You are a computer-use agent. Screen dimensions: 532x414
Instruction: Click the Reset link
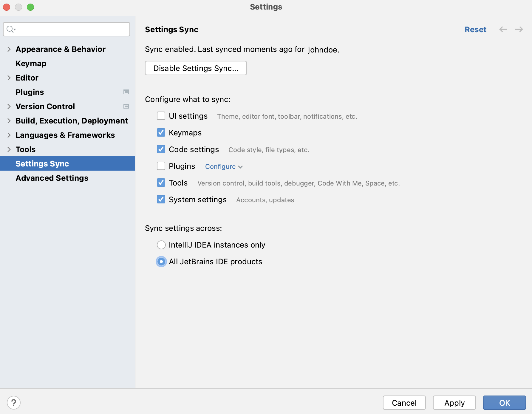(475, 29)
